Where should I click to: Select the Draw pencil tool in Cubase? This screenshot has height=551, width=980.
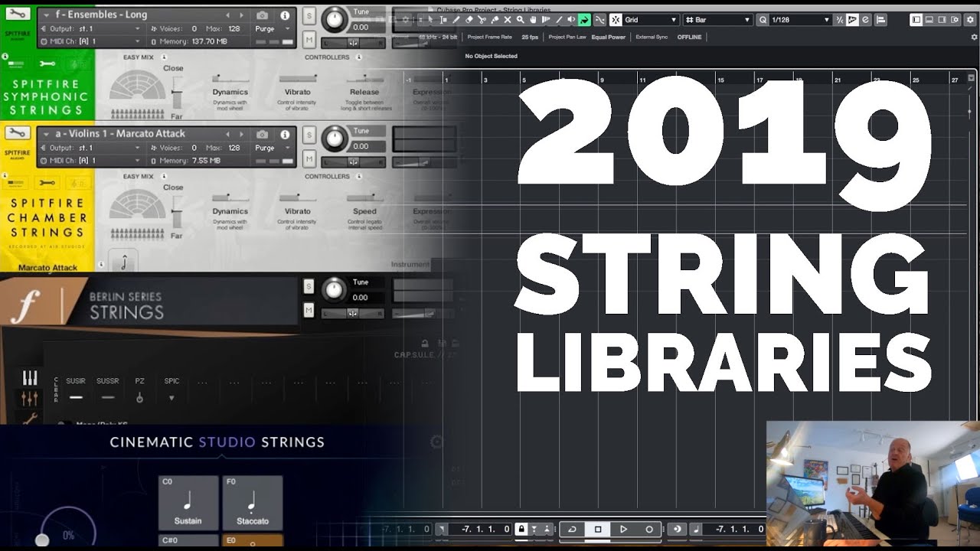456,20
